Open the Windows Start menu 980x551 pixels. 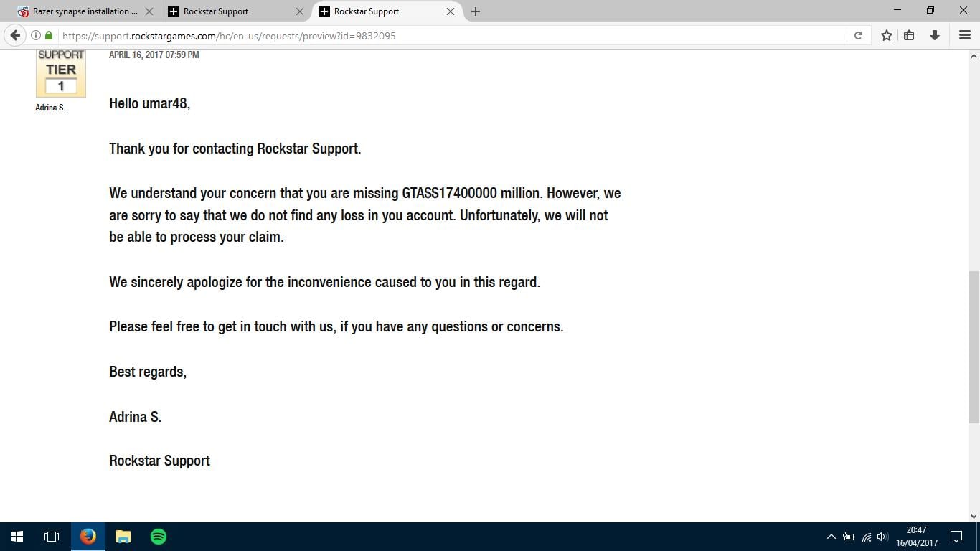pyautogui.click(x=16, y=536)
